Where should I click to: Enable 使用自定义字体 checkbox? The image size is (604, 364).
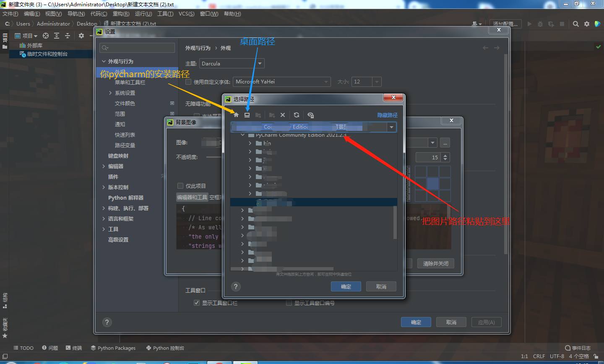(188, 82)
